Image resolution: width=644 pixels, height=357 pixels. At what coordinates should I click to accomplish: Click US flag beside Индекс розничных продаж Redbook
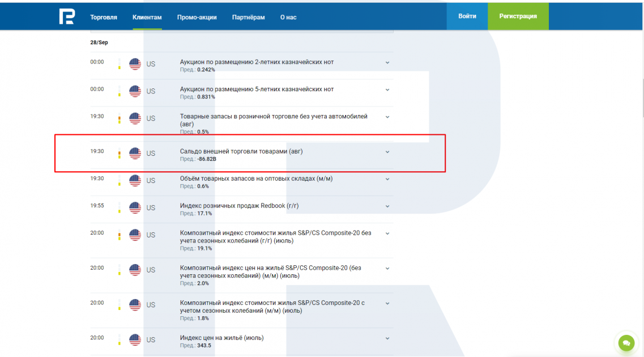coord(135,207)
